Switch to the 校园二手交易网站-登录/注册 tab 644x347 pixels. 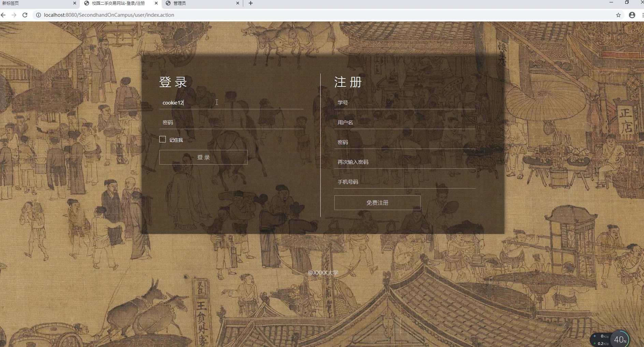coord(121,3)
